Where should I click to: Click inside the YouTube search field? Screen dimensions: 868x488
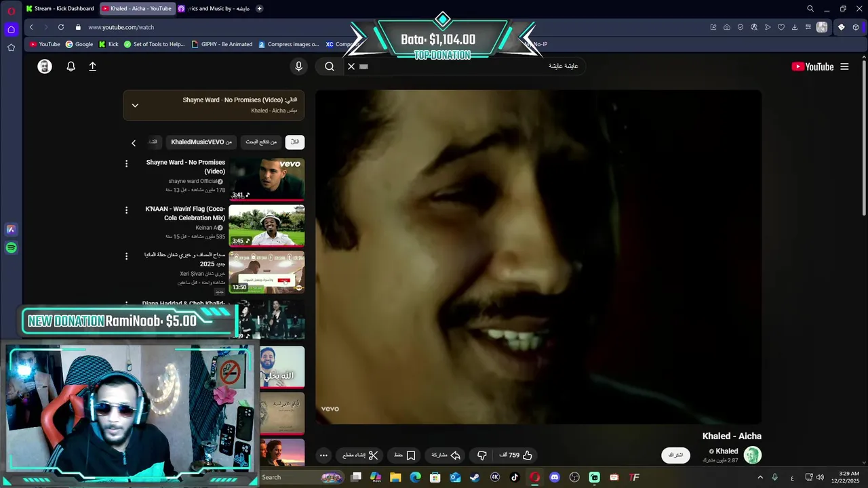tap(468, 66)
